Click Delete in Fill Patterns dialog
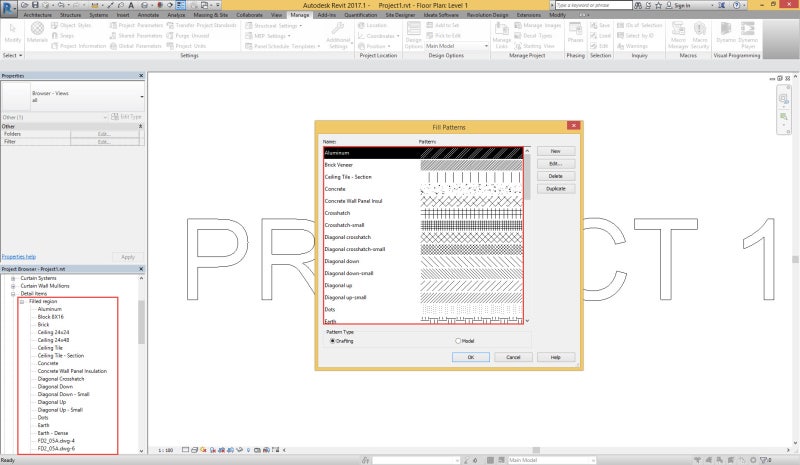800x465 pixels. click(x=556, y=176)
